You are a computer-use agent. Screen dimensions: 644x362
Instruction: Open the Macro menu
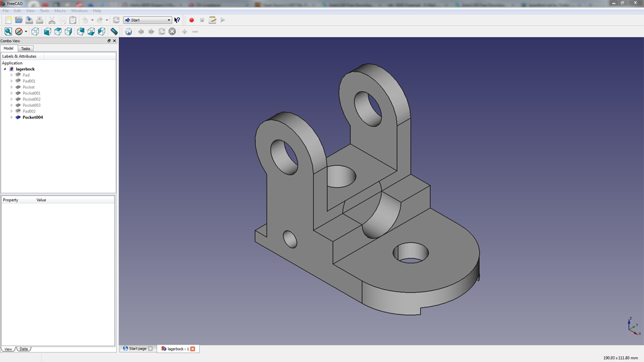coord(60,11)
